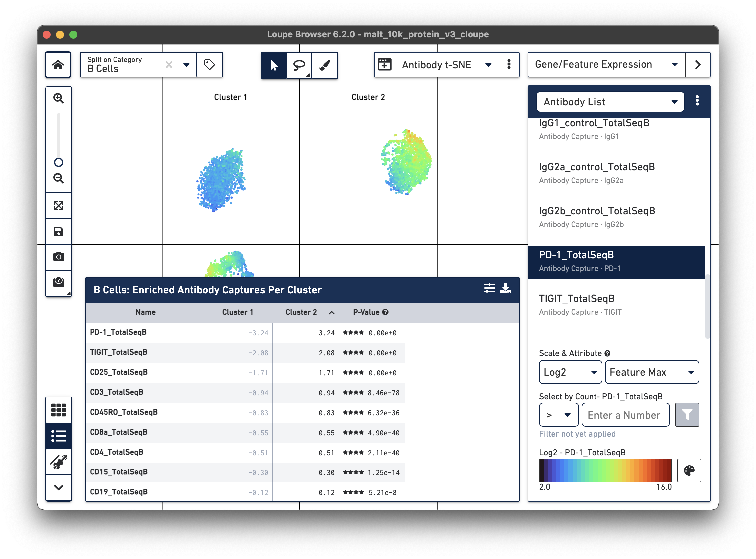Open the export clipboard tool icon
Screen dimensions: 756x559
[58, 282]
